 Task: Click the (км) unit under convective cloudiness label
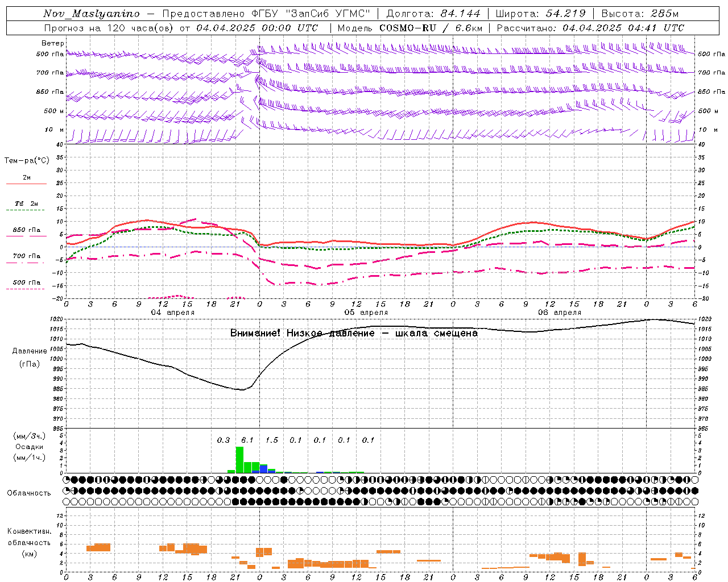(x=29, y=554)
